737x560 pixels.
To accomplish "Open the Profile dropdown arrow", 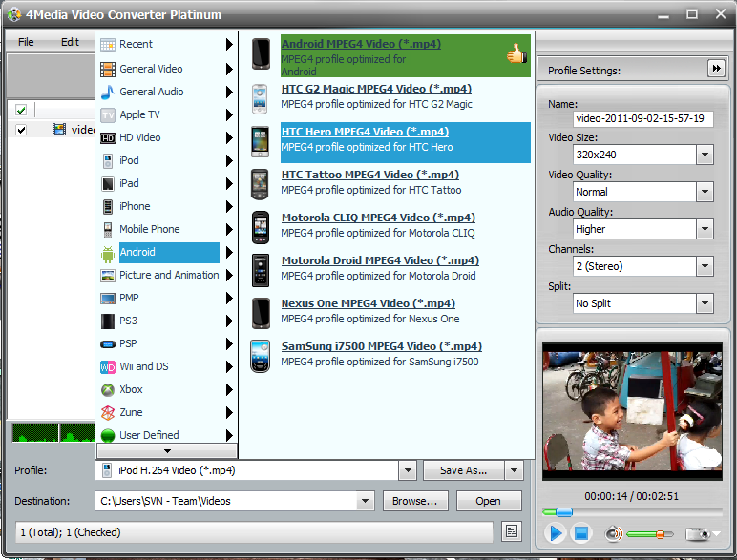I will coord(408,470).
